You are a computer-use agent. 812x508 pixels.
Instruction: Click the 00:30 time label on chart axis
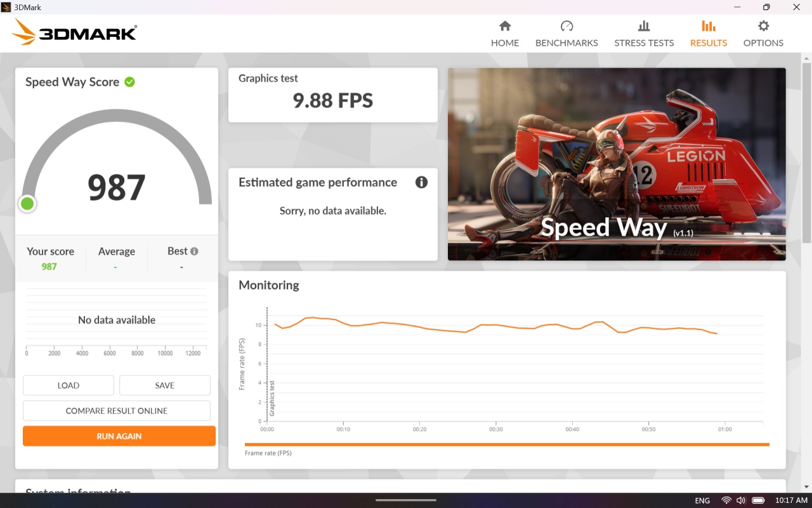point(496,429)
